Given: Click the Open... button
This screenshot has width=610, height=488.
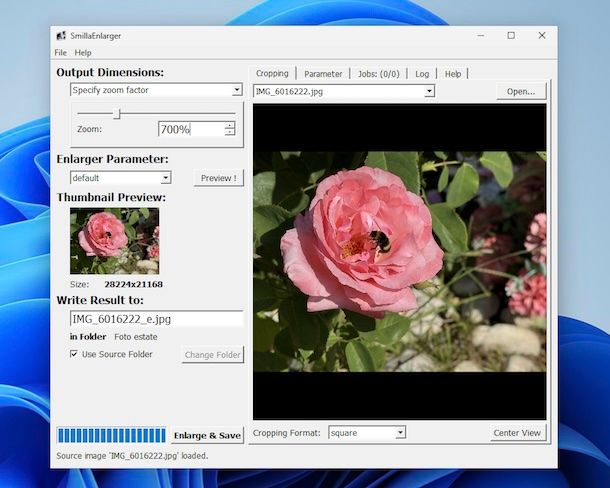Looking at the screenshot, I should pyautogui.click(x=521, y=91).
